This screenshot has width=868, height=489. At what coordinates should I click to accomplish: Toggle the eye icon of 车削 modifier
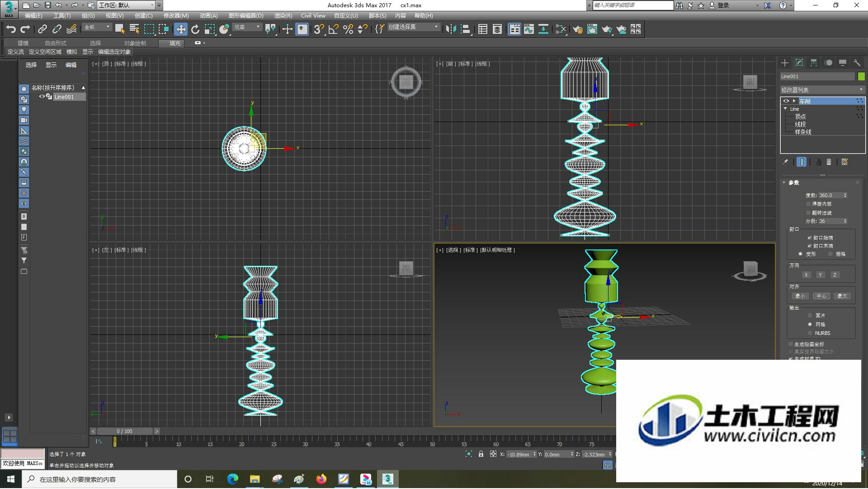pyautogui.click(x=786, y=101)
